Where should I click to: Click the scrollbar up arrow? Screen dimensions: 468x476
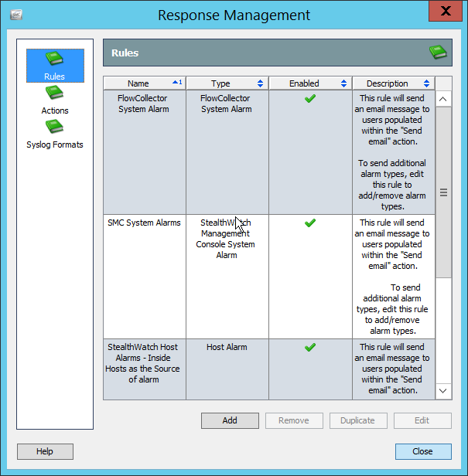(443, 100)
